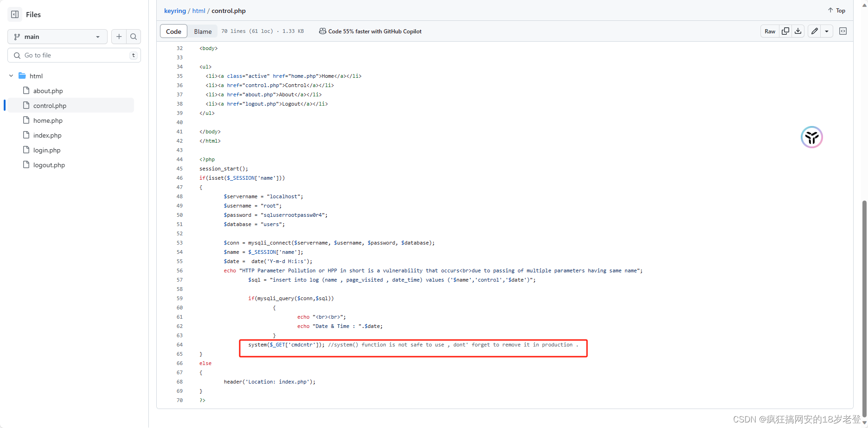
Task: View the Raw file
Action: point(770,31)
